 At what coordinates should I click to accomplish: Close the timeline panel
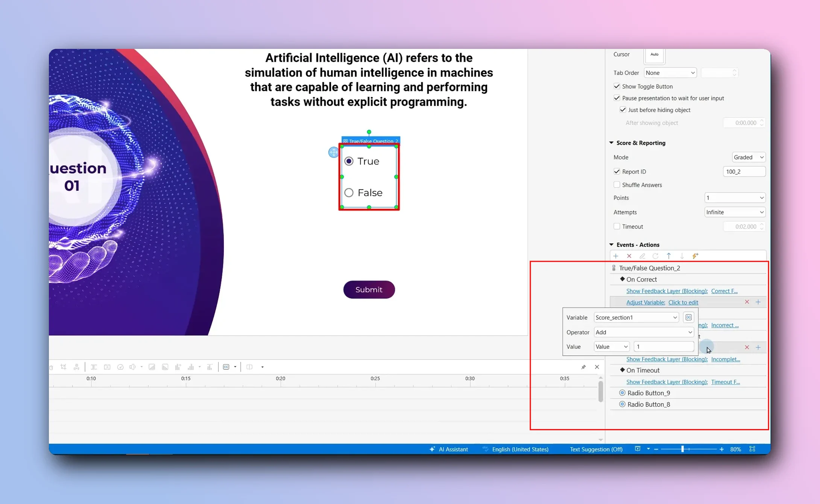[x=597, y=367]
